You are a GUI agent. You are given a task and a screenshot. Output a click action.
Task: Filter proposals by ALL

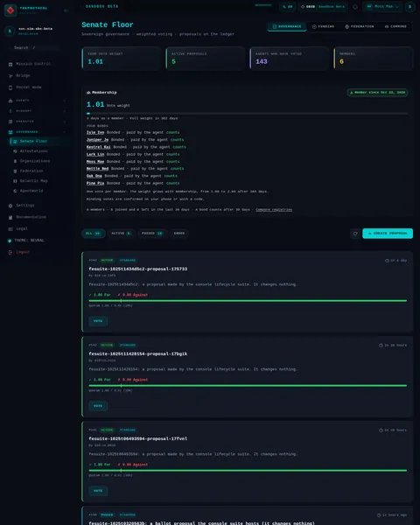tap(93, 234)
